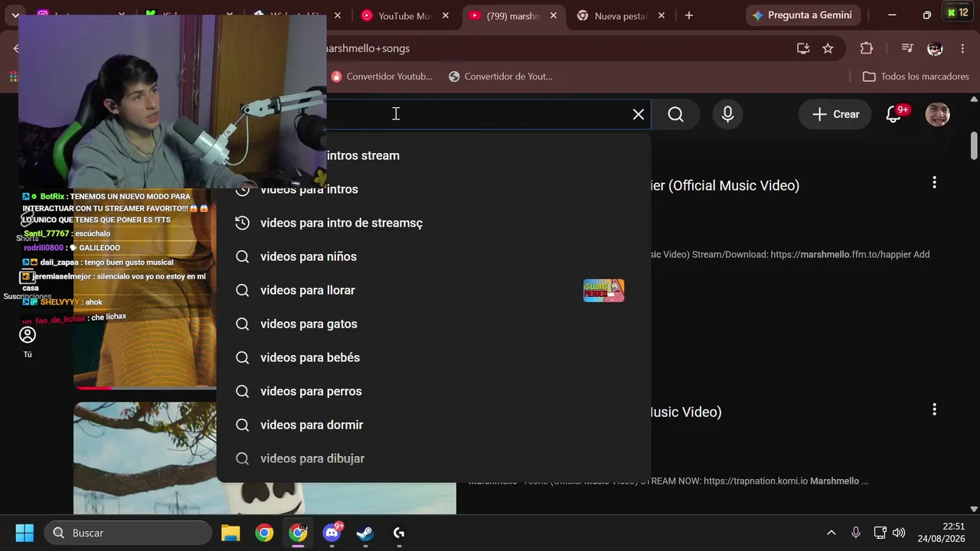Restore down the Chrome window

click(x=926, y=15)
